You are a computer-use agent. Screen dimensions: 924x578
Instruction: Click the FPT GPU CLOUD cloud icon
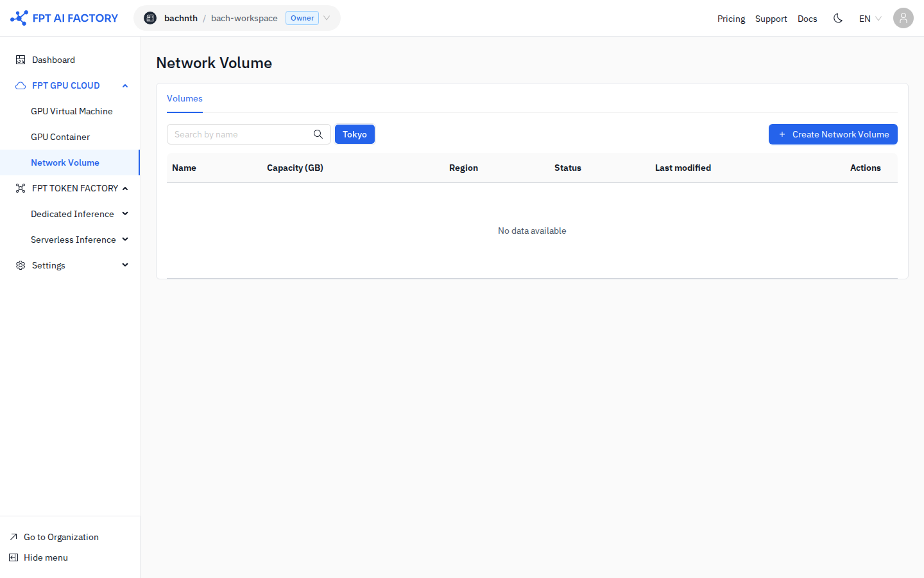coord(21,85)
